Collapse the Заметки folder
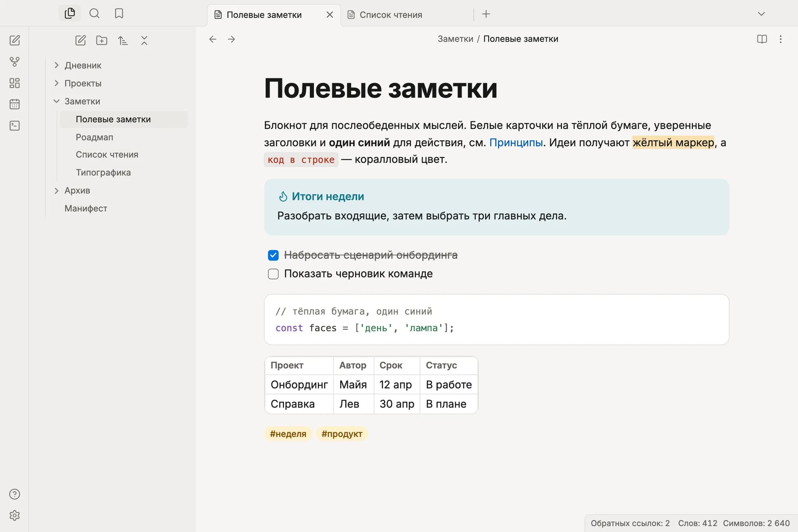 pyautogui.click(x=56, y=101)
